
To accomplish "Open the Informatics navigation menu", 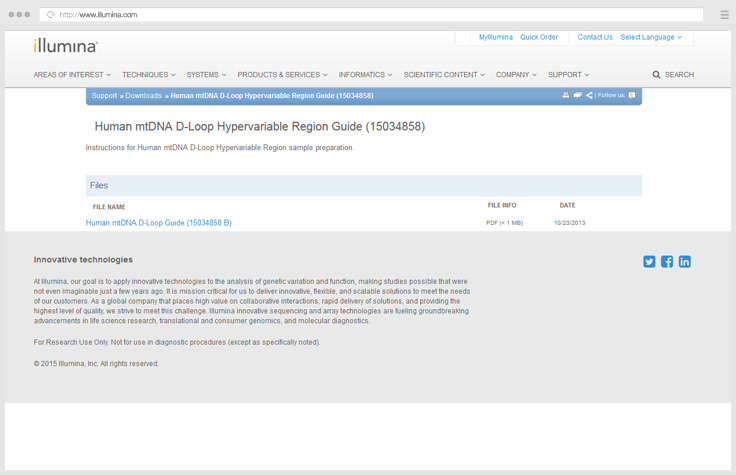I will [366, 75].
